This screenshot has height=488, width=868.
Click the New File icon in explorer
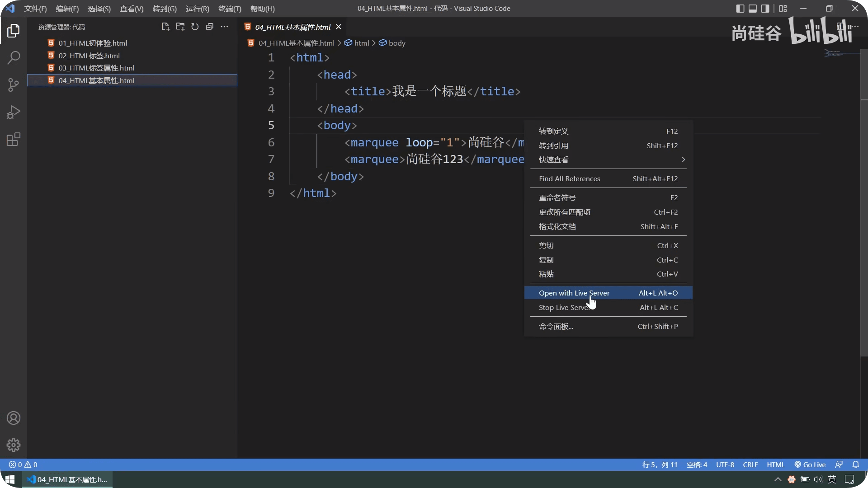(165, 27)
